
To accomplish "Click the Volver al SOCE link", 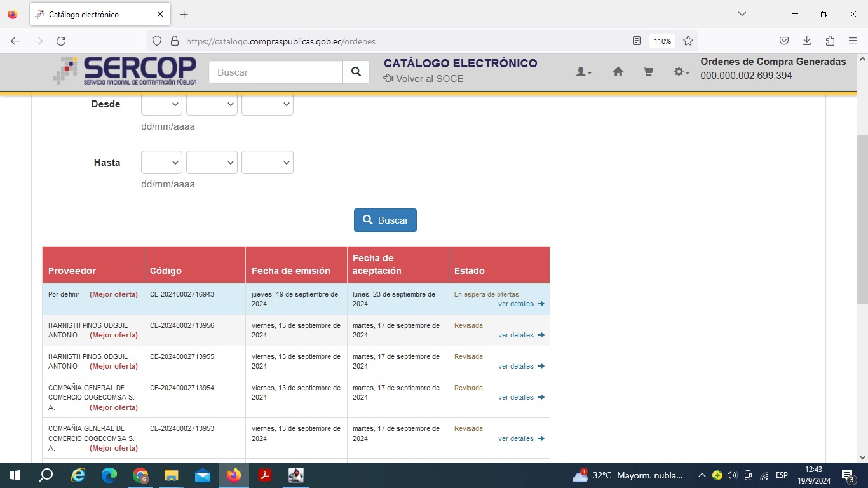I will [423, 79].
